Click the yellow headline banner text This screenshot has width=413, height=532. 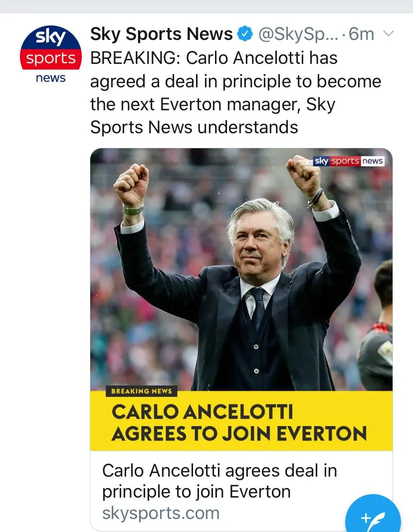(x=238, y=422)
